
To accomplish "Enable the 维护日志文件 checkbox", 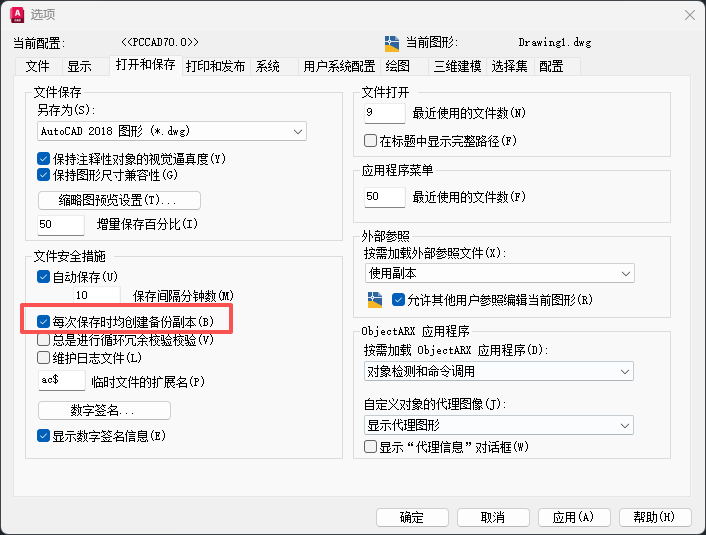I will pyautogui.click(x=43, y=358).
